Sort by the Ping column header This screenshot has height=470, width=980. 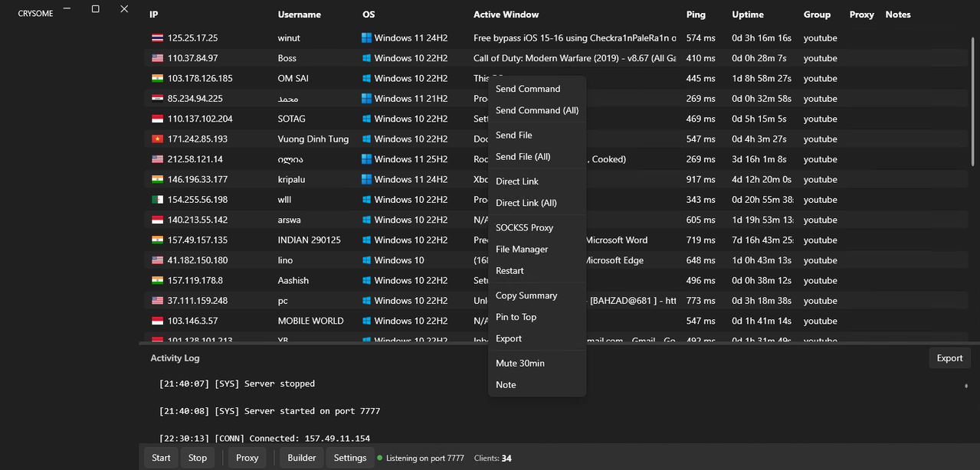696,15
